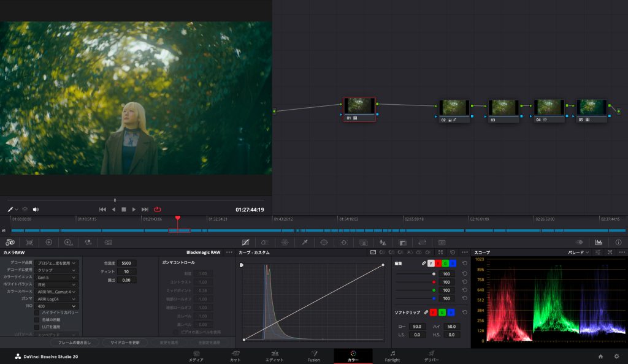Toggle loop playback in the viewer

click(158, 210)
